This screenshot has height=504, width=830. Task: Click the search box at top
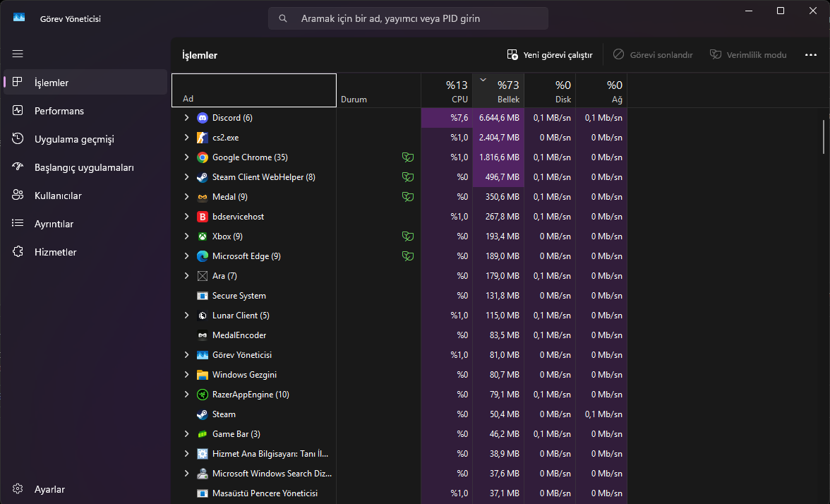click(408, 18)
